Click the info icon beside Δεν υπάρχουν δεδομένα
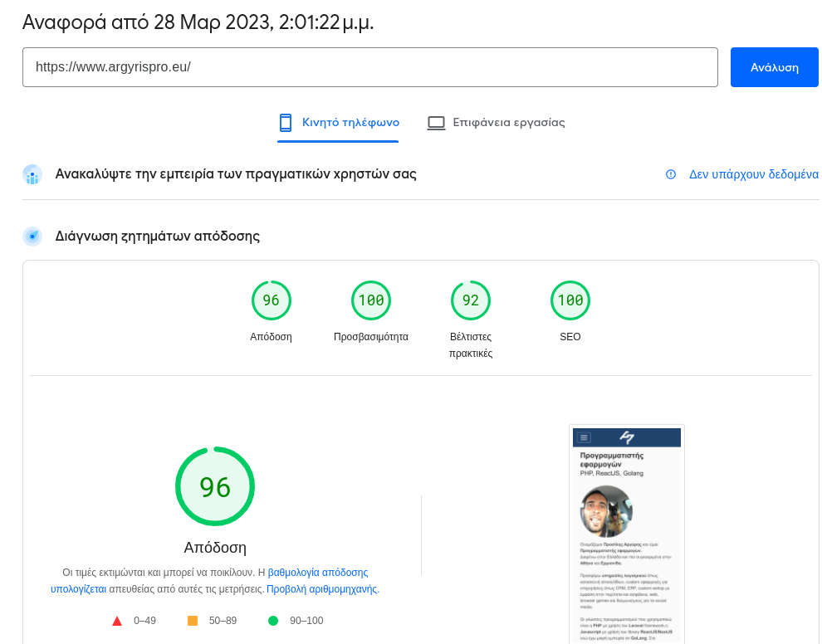The image size is (822, 644). coord(671,174)
